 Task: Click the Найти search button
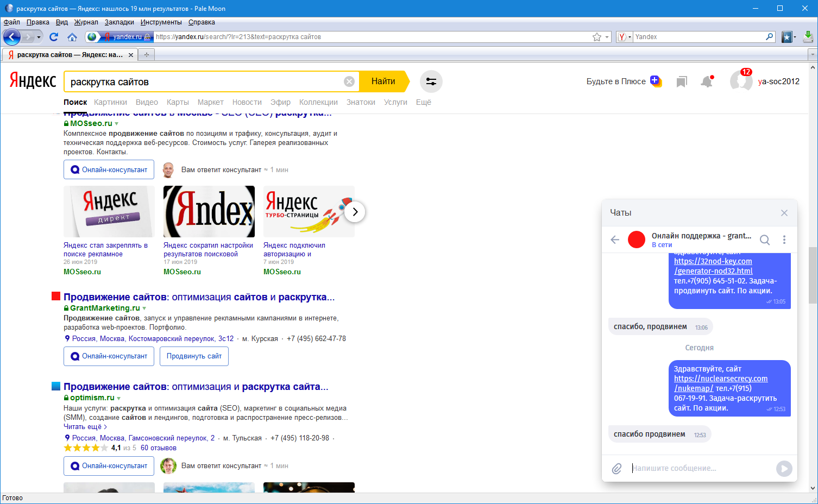click(x=383, y=81)
